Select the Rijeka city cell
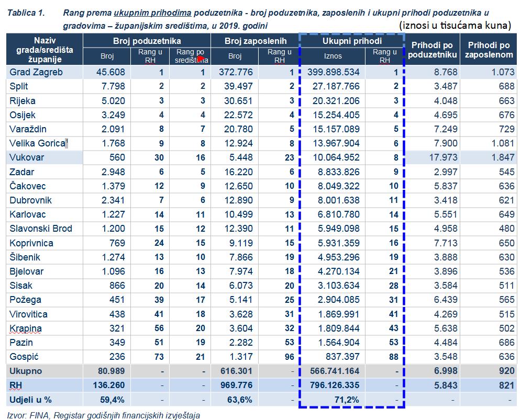 tap(44, 100)
